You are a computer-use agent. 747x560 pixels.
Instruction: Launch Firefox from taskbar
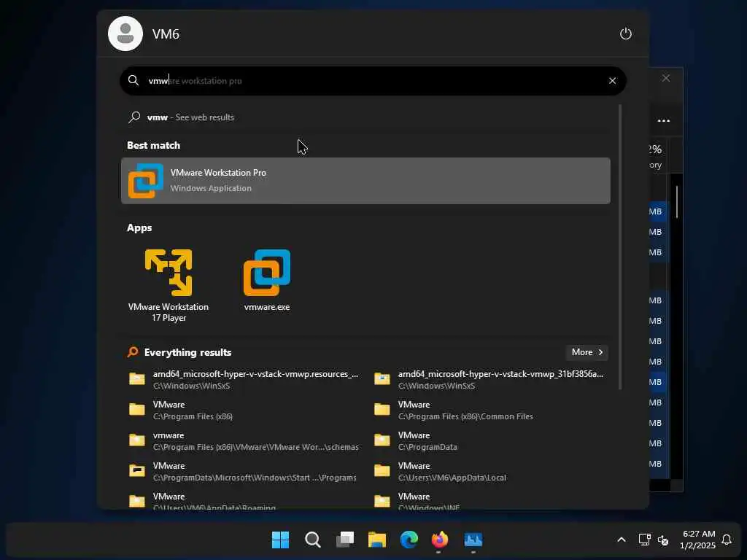pos(440,540)
